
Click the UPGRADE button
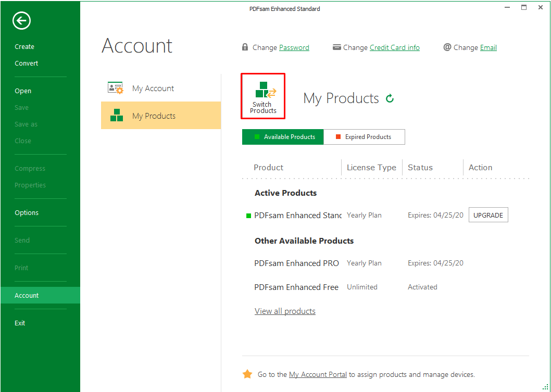[x=488, y=215]
